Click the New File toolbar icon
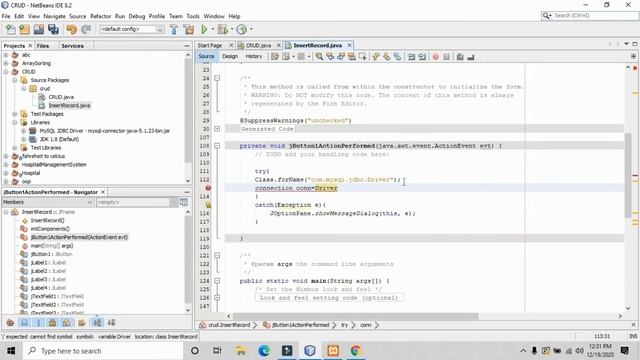640x360 pixels. pyautogui.click(x=11, y=29)
